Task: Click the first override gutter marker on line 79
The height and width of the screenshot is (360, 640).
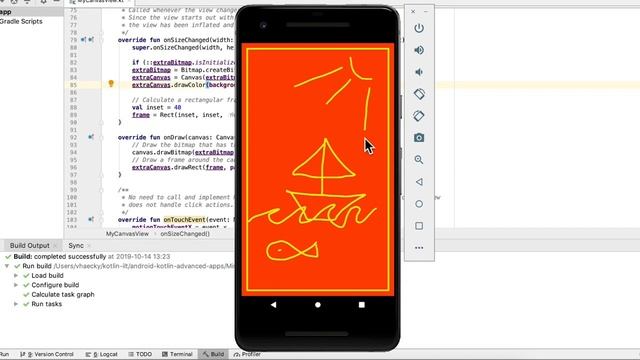Action: click(83, 40)
